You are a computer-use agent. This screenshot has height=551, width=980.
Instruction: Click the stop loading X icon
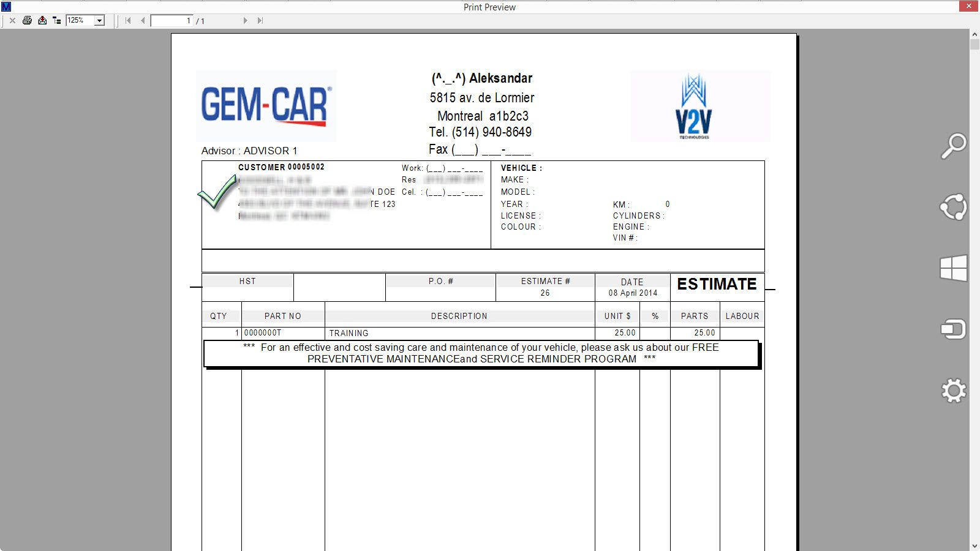pyautogui.click(x=12, y=20)
